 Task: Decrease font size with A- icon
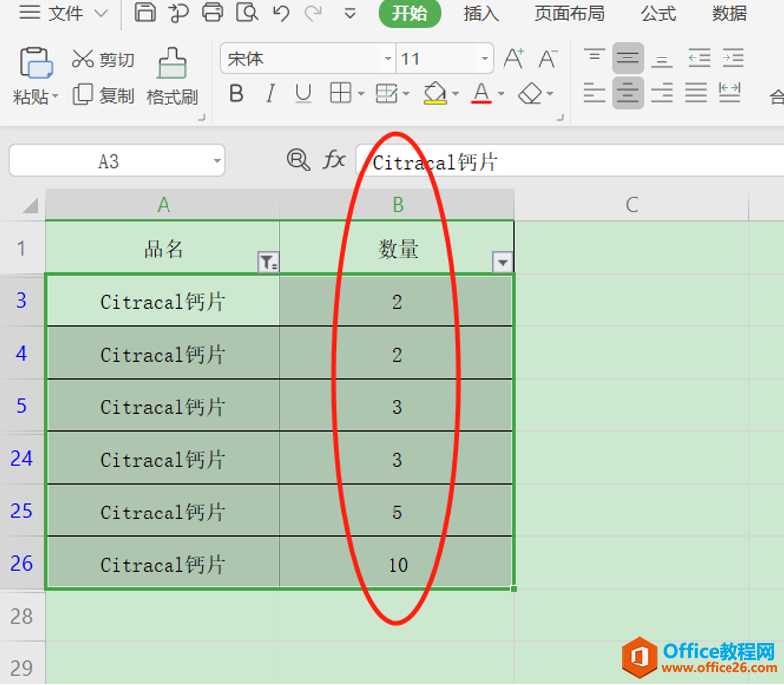pos(548,58)
